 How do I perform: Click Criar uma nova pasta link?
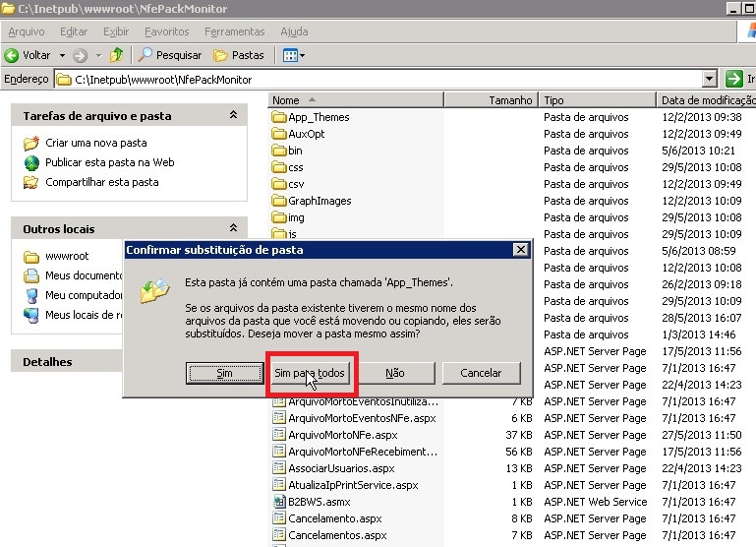(95, 143)
